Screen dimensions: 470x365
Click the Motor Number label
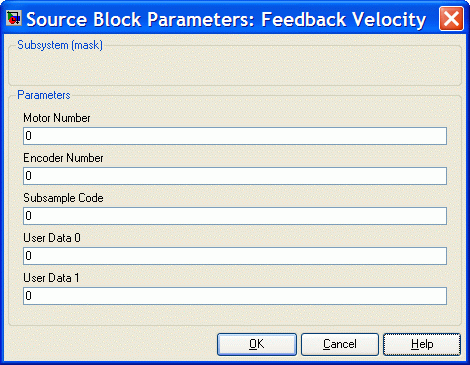pyautogui.click(x=57, y=118)
